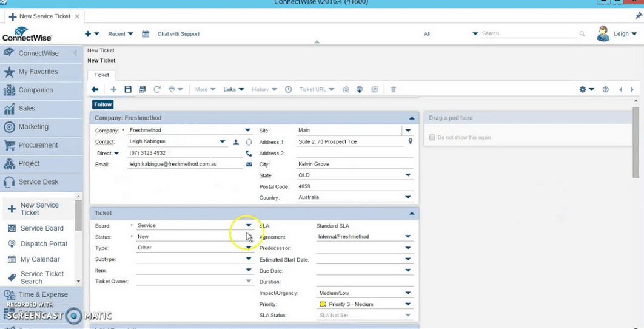This screenshot has height=329, width=644.
Task: Click the top Search input field
Action: [529, 34]
